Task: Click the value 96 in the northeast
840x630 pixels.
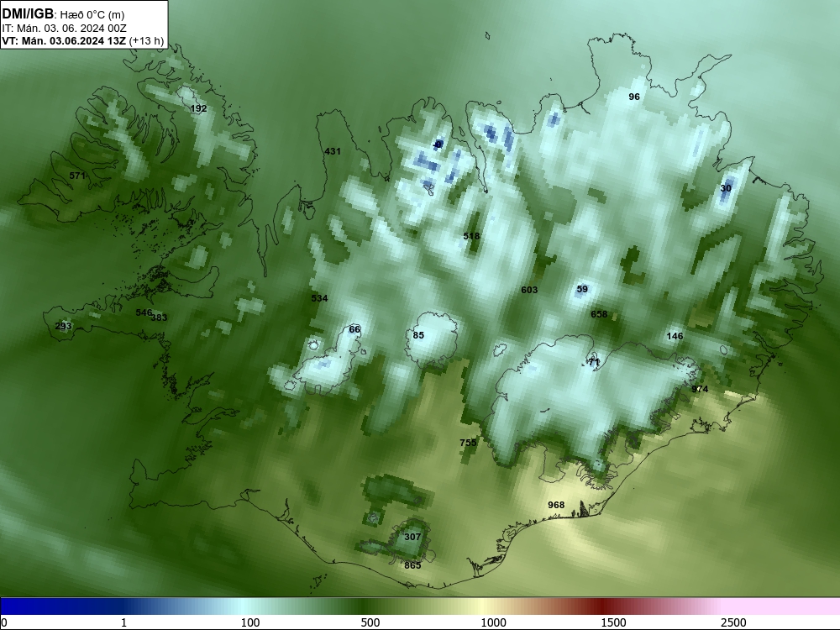Action: 634,97
